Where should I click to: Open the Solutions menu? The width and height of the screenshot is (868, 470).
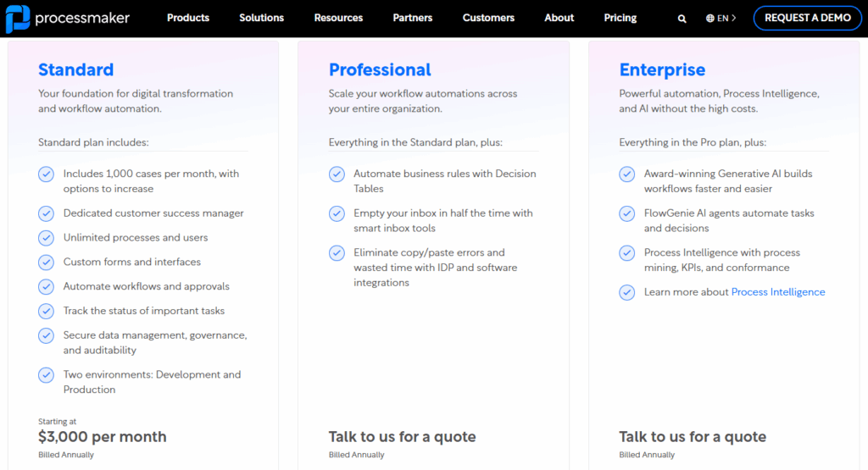click(261, 18)
